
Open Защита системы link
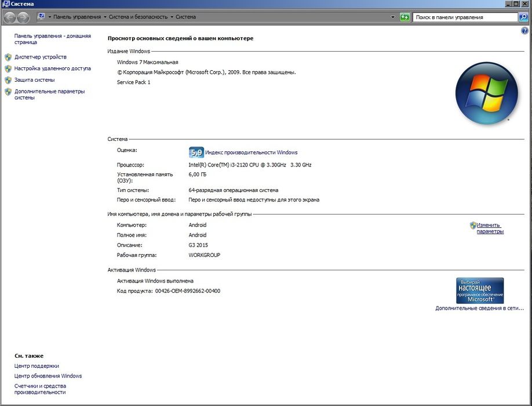pyautogui.click(x=34, y=80)
